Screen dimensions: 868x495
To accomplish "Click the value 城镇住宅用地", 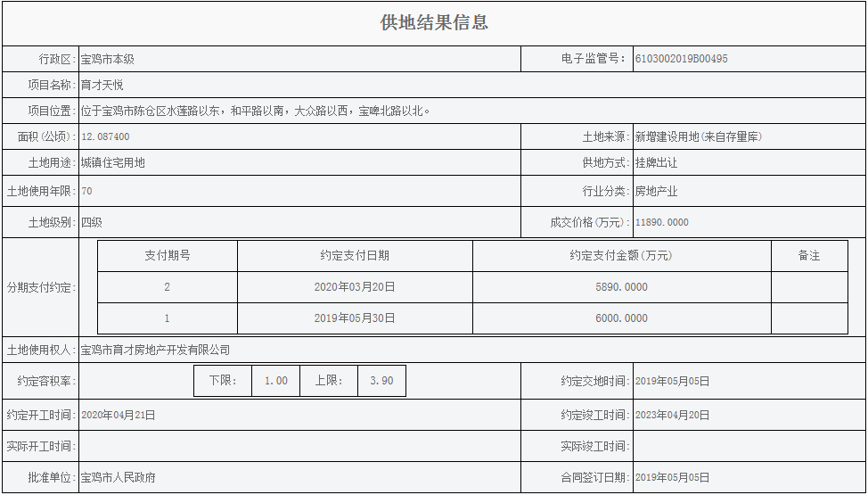I will [113, 163].
